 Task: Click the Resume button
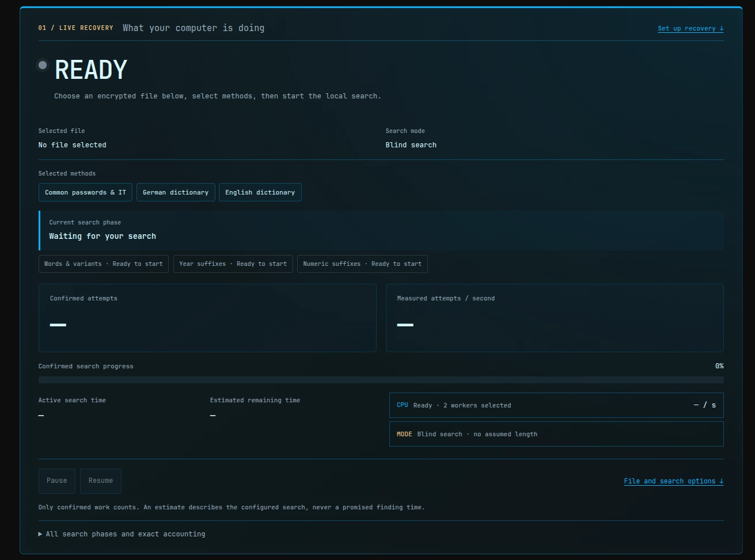[101, 481]
